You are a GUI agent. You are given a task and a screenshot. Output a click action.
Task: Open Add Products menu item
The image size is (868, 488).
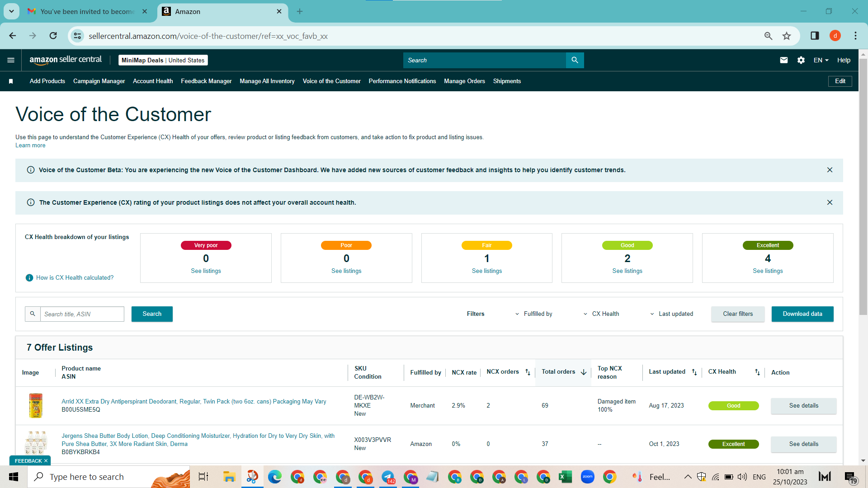coord(47,81)
